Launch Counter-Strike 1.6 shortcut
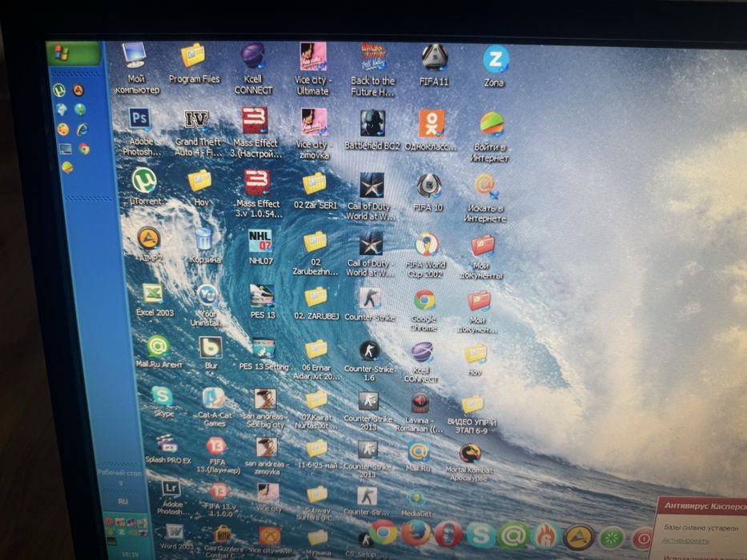 click(x=368, y=362)
